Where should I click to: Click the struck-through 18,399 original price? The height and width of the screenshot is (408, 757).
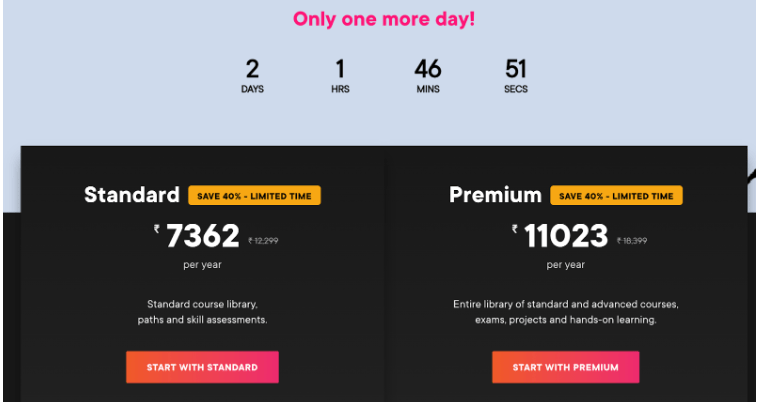[x=631, y=240]
